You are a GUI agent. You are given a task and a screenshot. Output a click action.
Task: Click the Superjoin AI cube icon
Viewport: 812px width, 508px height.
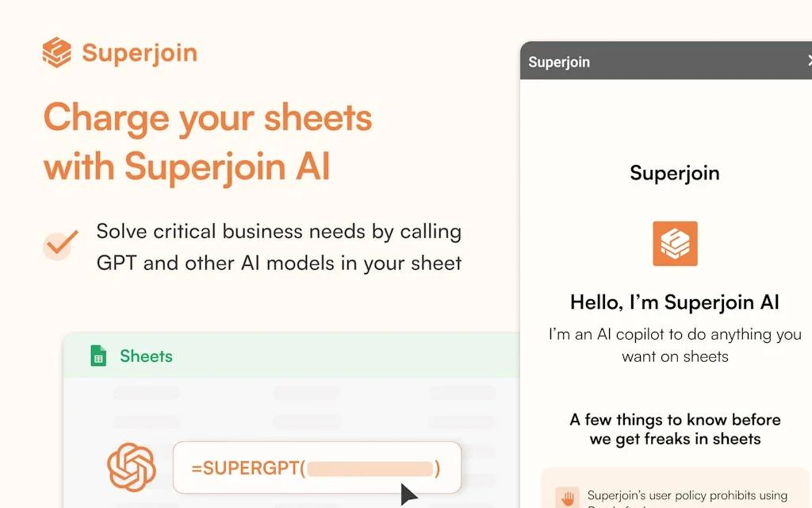point(674,244)
